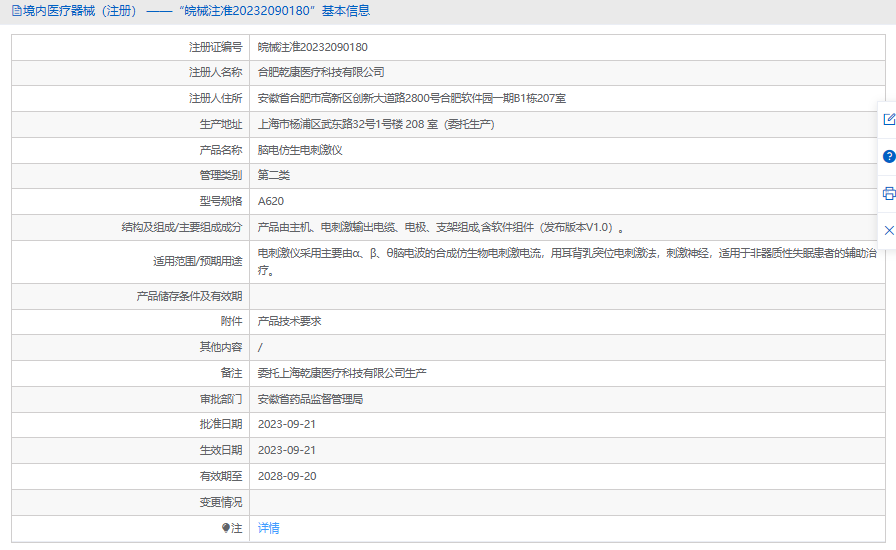Screen dimensions: 896x550
Task: Select model specification A620
Action: click(271, 201)
